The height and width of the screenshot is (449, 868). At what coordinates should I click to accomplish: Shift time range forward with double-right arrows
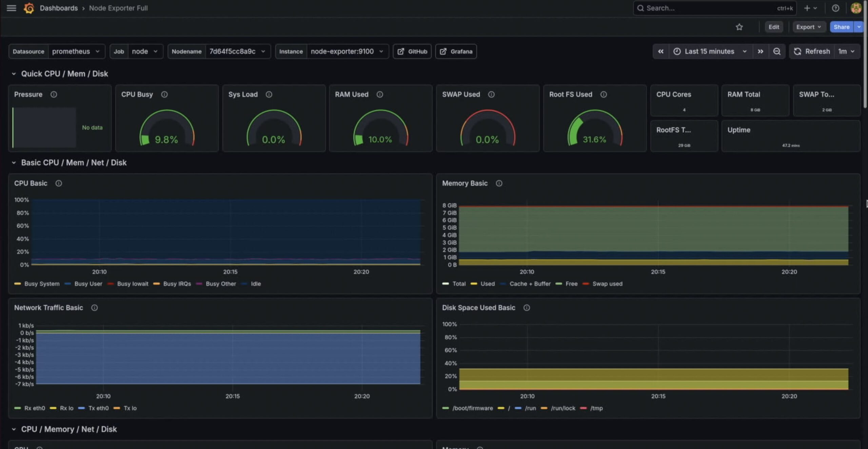[760, 51]
